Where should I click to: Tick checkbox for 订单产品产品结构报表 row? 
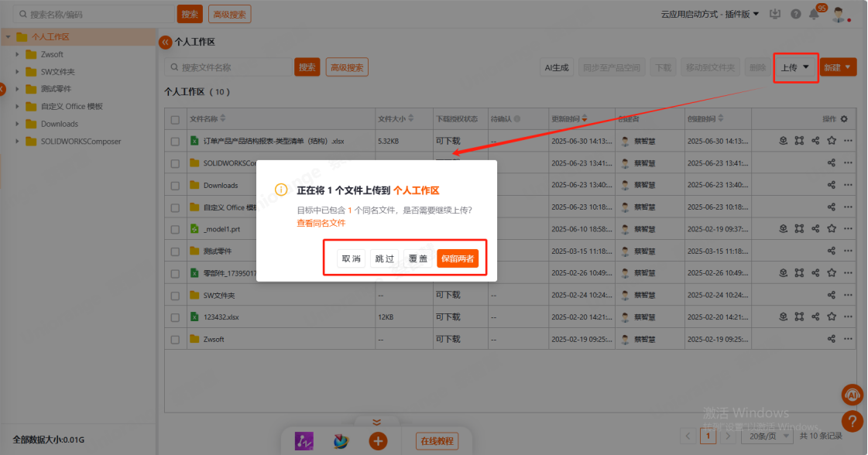coord(175,142)
